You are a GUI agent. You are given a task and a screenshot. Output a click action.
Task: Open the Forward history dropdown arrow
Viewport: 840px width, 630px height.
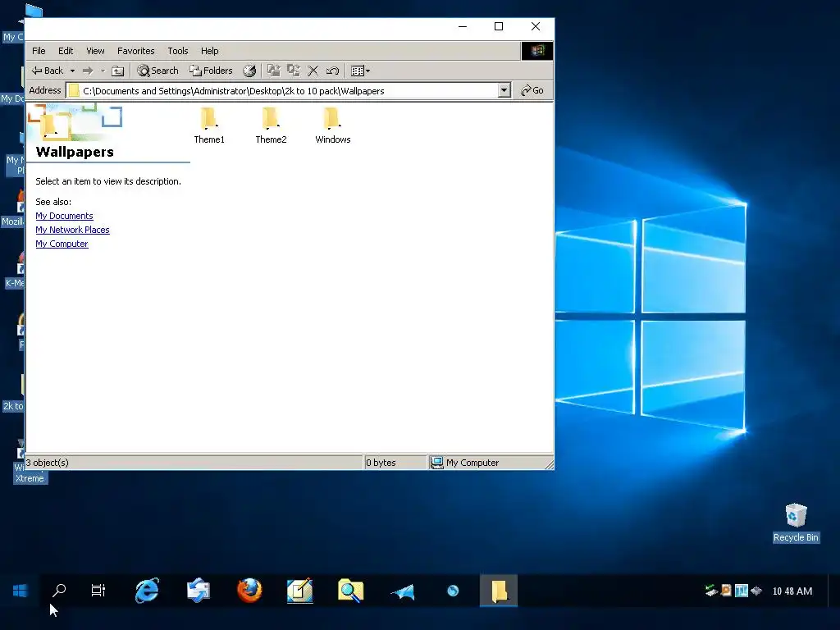[x=103, y=71]
